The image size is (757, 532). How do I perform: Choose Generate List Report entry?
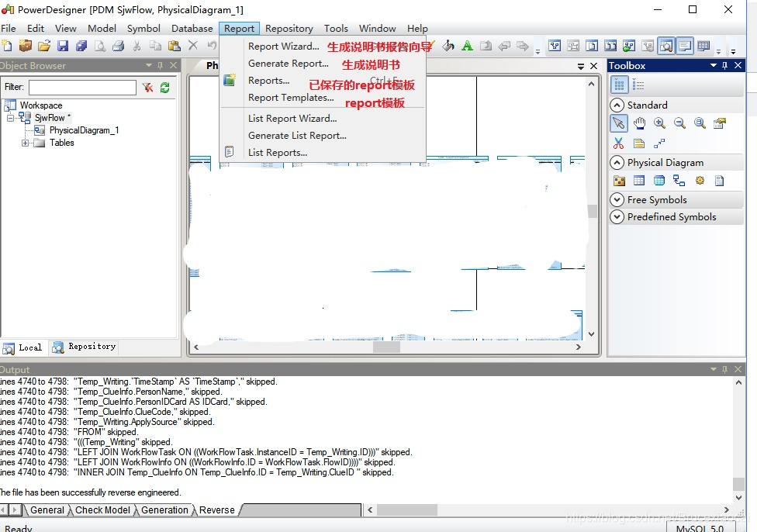297,136
